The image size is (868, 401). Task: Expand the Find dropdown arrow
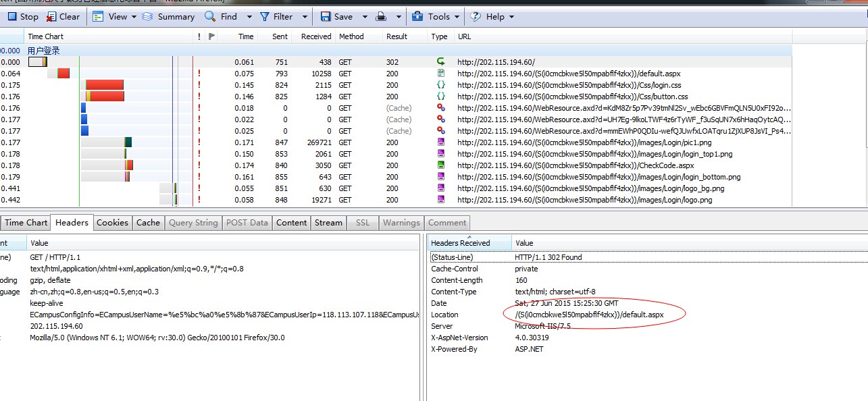[x=249, y=17]
